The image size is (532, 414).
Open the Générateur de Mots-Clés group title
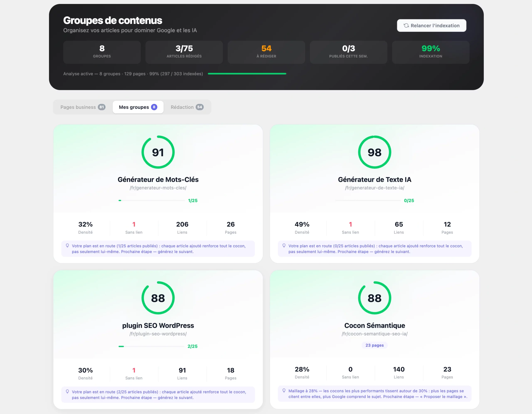click(x=158, y=180)
